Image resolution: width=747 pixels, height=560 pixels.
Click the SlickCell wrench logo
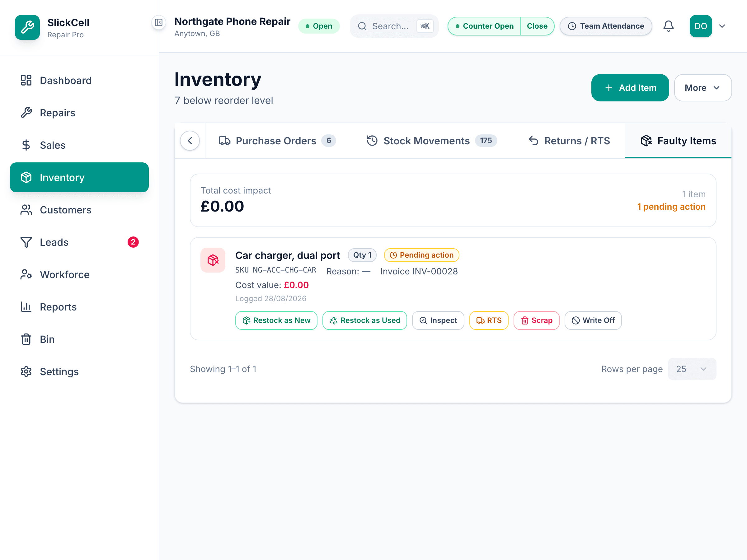pos(27,27)
